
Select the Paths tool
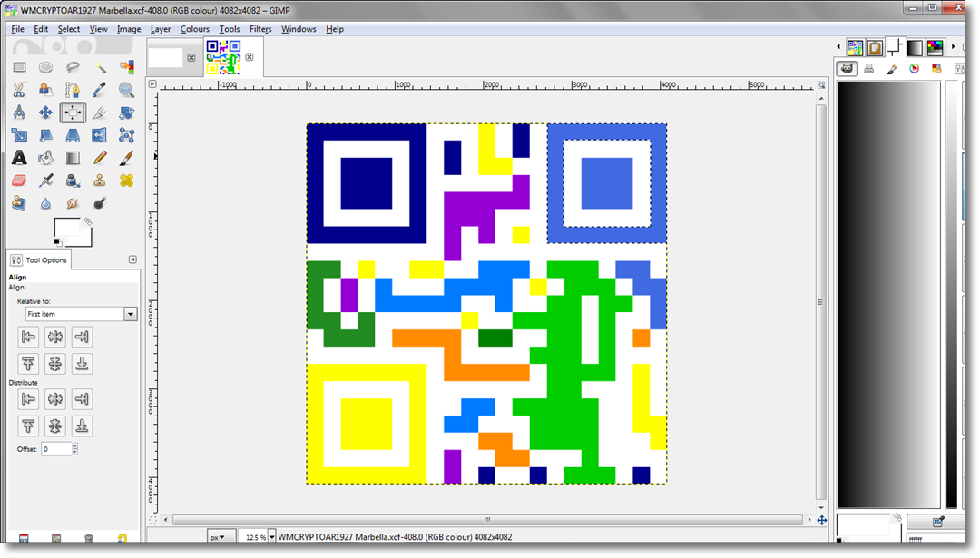pos(73,90)
